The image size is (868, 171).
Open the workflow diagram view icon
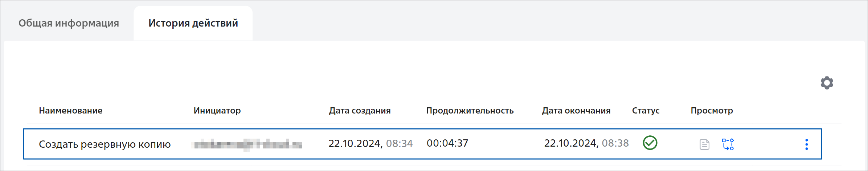coord(728,144)
